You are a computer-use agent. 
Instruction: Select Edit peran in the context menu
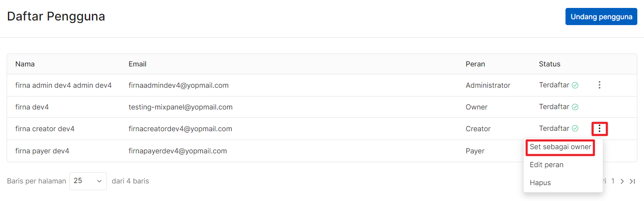[546, 165]
